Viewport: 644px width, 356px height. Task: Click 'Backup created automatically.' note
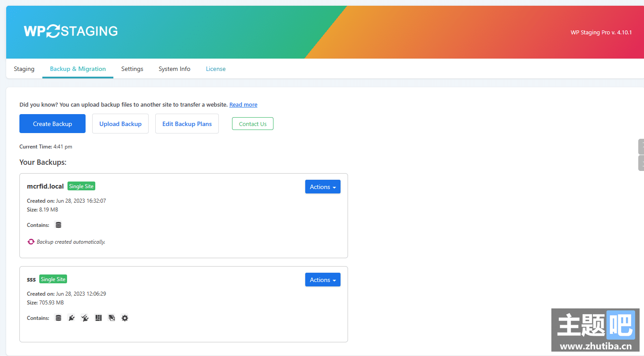[71, 242]
